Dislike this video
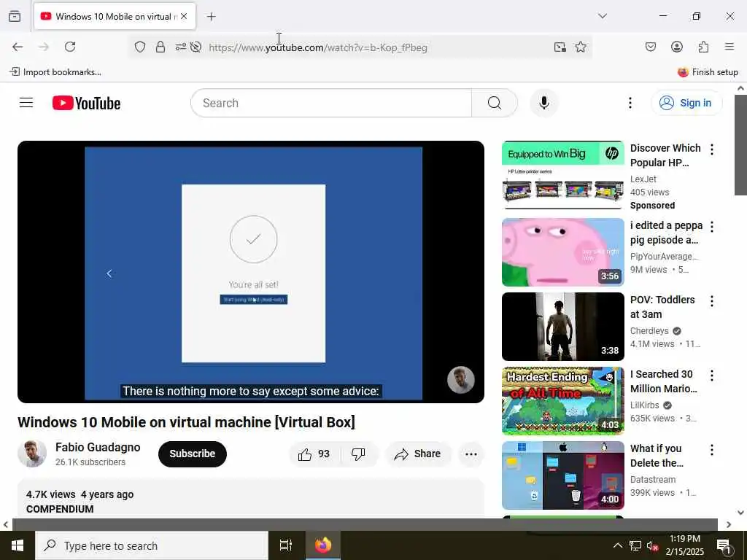The width and height of the screenshot is (747, 560). [358, 454]
